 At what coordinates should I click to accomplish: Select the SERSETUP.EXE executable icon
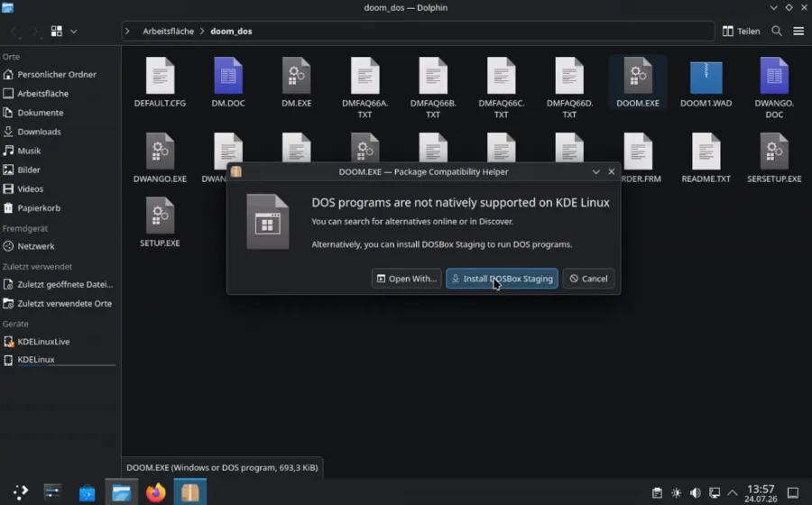point(774,151)
